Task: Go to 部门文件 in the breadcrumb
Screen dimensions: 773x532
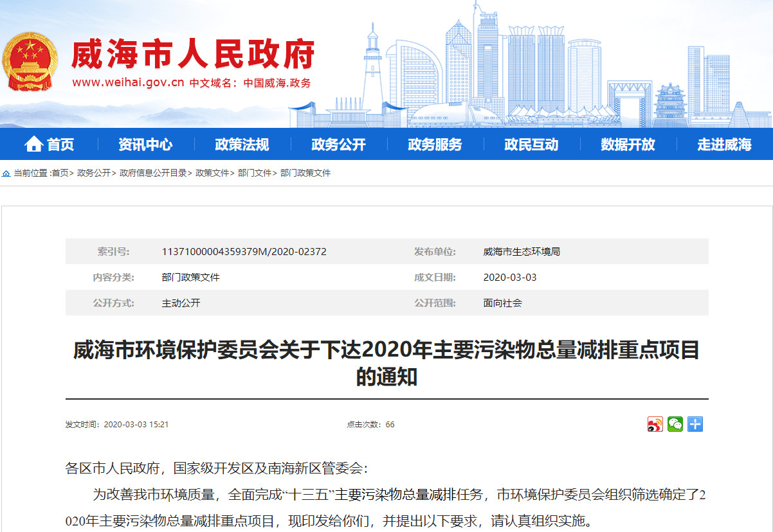Action: [255, 173]
